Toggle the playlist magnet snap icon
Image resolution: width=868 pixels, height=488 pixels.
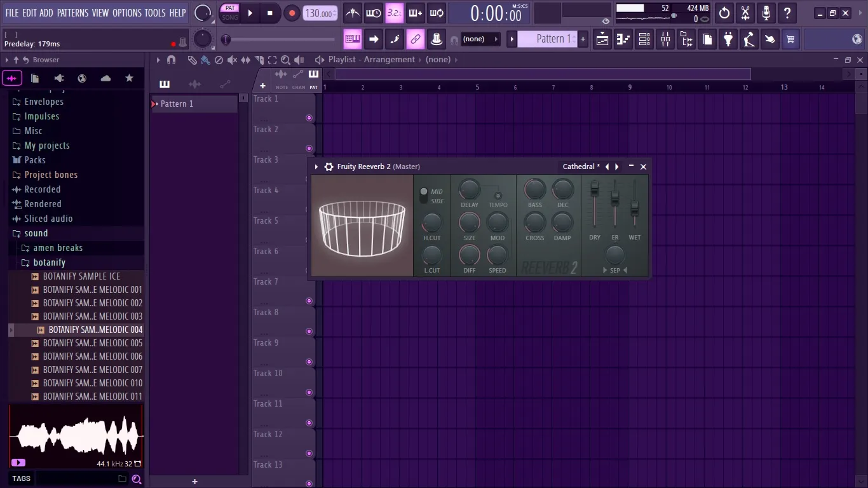click(x=171, y=60)
